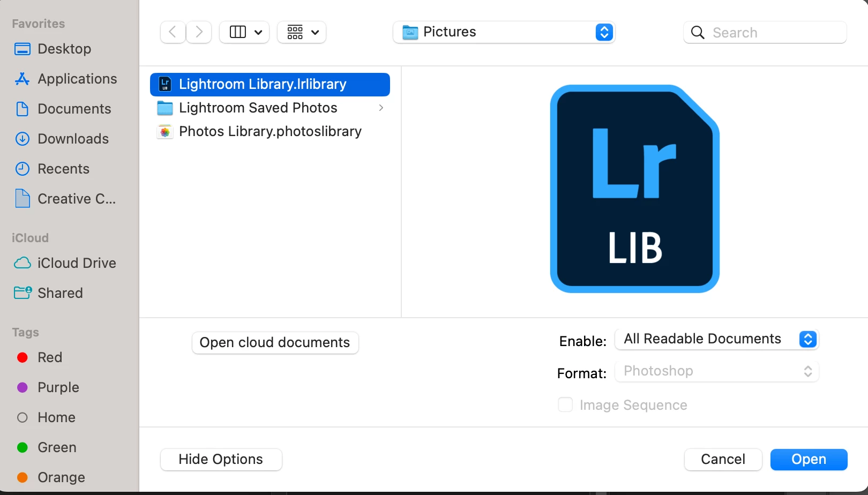
Task: Click the Lightroom Saved Photos folder icon
Action: click(165, 108)
